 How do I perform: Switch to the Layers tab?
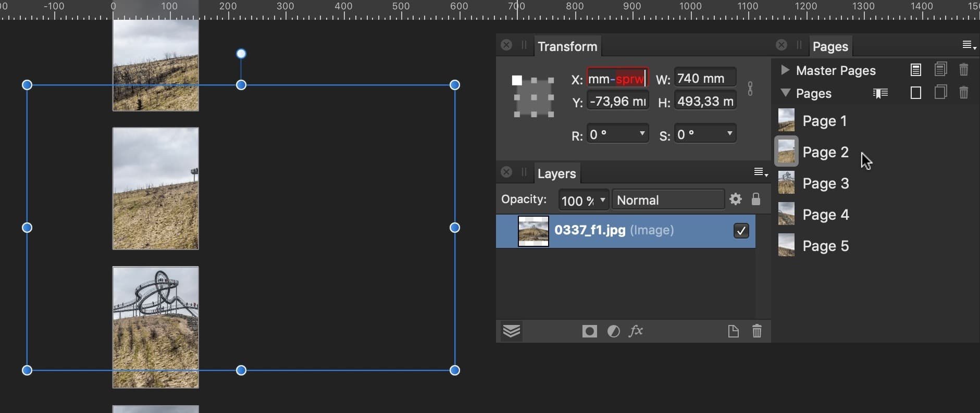[556, 173]
